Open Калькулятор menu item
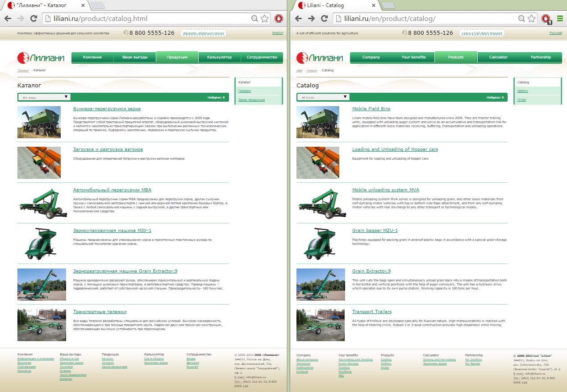This screenshot has width=567, height=392. pyautogui.click(x=220, y=57)
